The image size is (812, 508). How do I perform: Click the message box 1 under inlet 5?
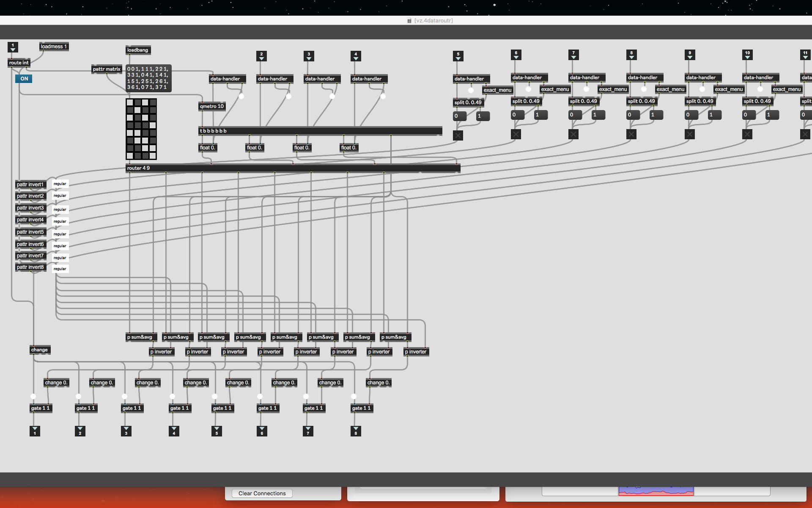[x=483, y=116]
